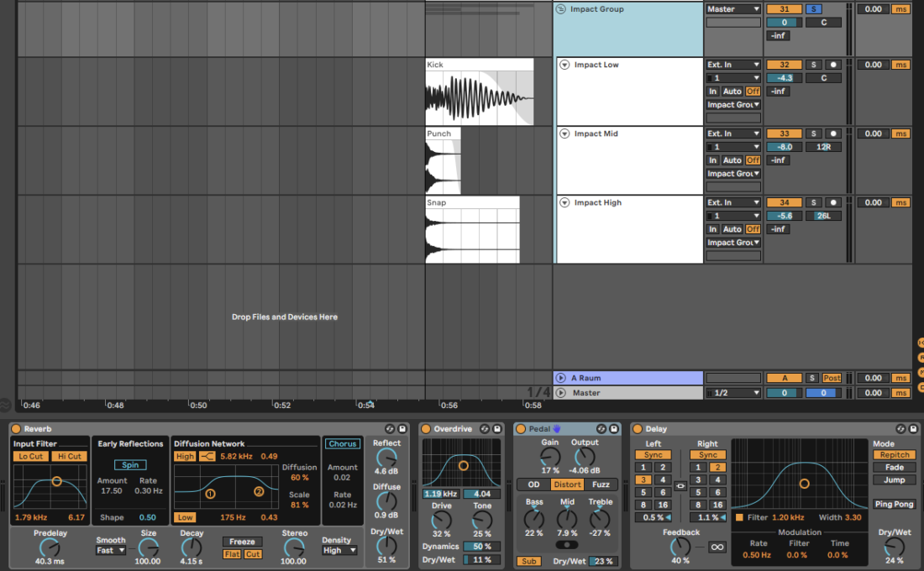Open Impact Mid input channel dropdown

click(x=733, y=147)
